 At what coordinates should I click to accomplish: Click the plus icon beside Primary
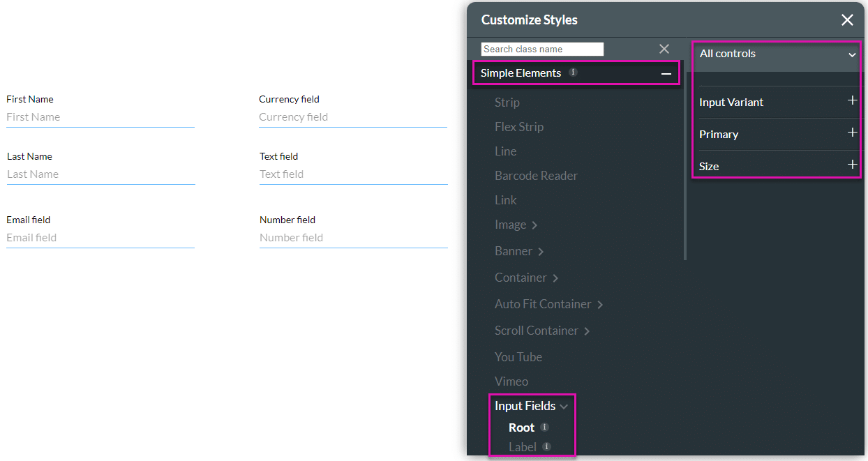pos(852,133)
